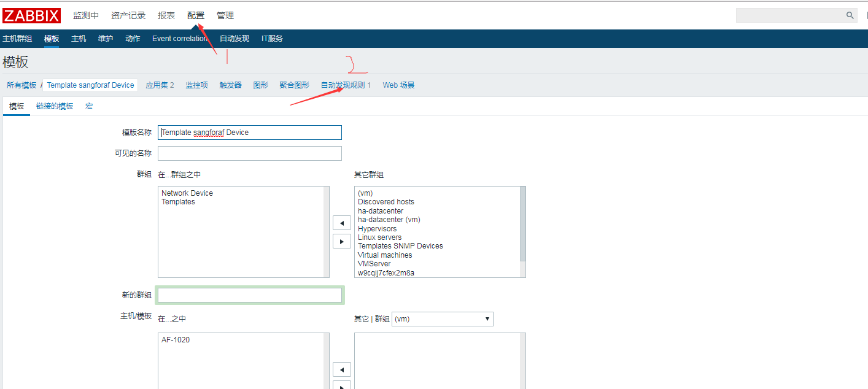Select (vm) in 其它群组 list

click(365, 193)
